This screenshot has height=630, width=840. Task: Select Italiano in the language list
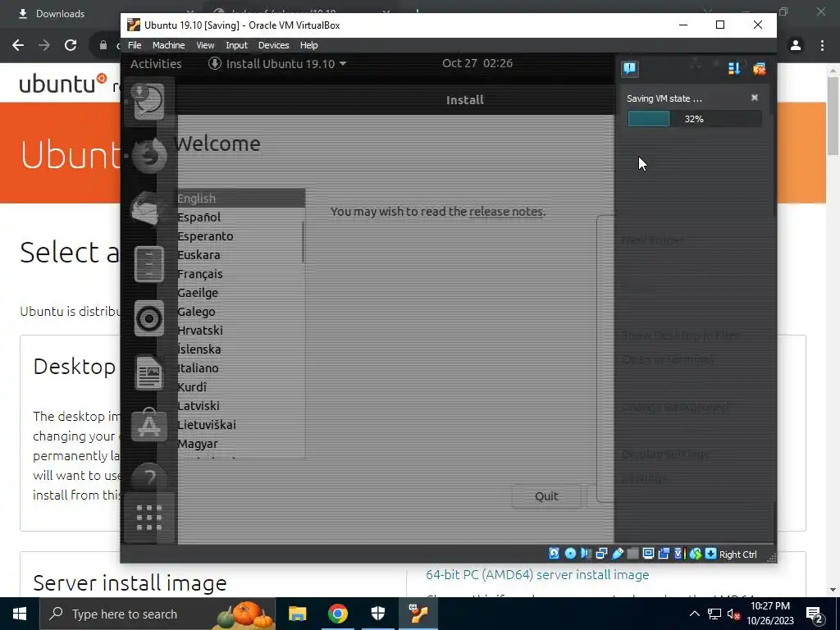[240, 368]
